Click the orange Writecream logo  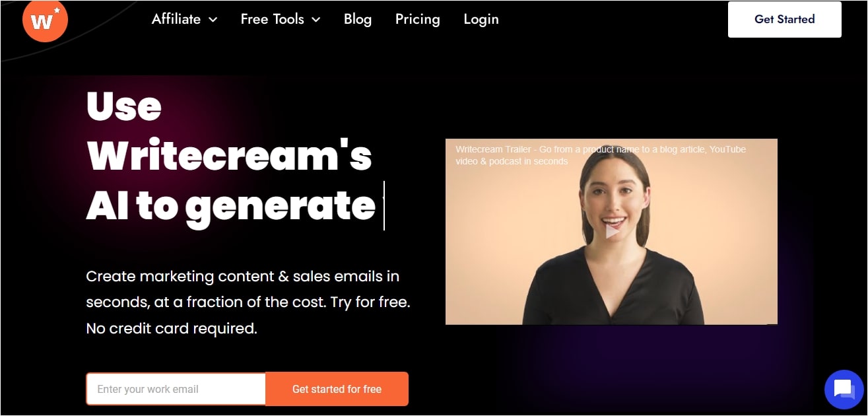point(46,20)
